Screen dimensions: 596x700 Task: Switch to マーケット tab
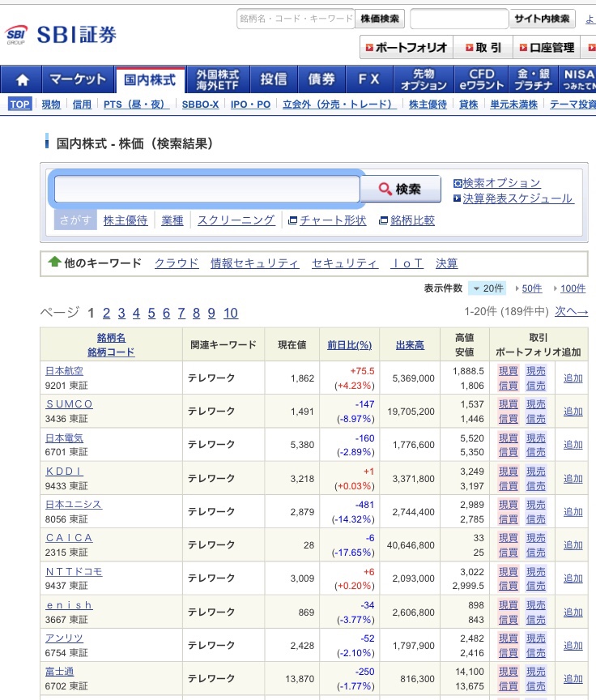[78, 79]
